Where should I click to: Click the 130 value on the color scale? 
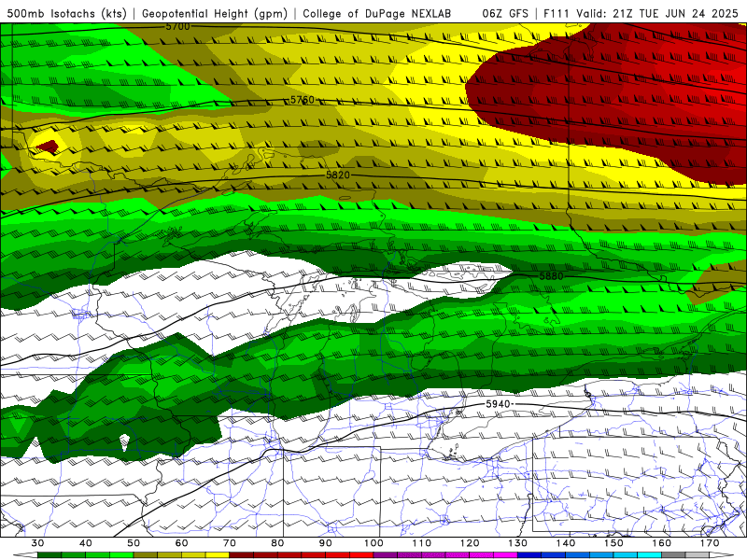[x=517, y=543]
